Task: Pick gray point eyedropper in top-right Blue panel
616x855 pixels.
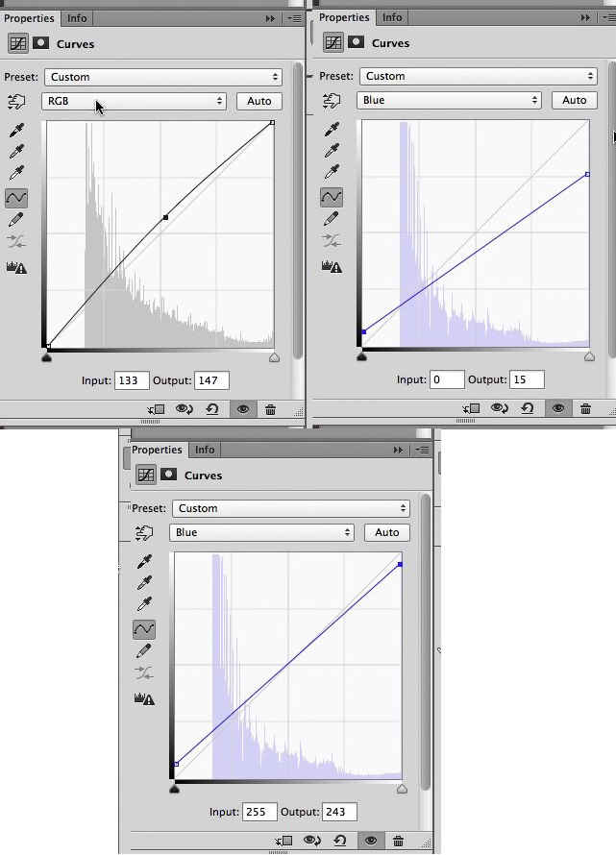Action: 332,151
